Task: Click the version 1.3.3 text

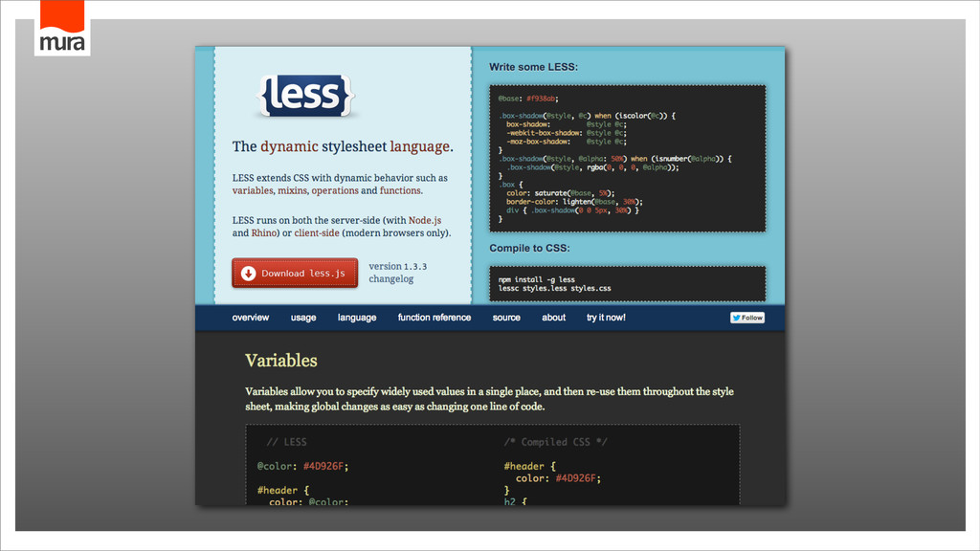Action: [x=398, y=266]
